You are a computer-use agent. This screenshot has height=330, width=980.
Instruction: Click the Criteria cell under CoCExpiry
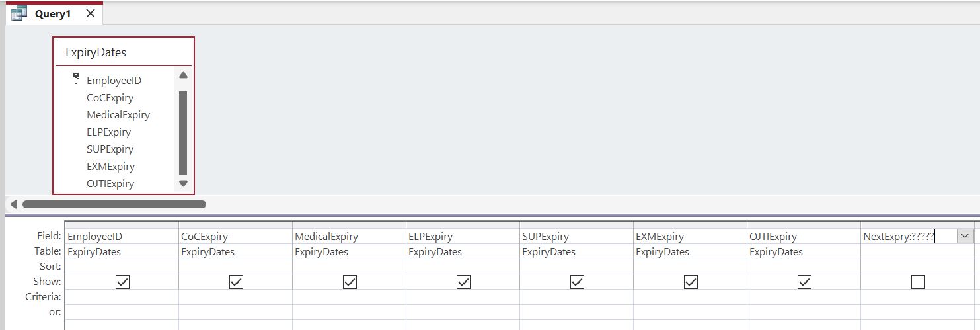[x=235, y=297]
